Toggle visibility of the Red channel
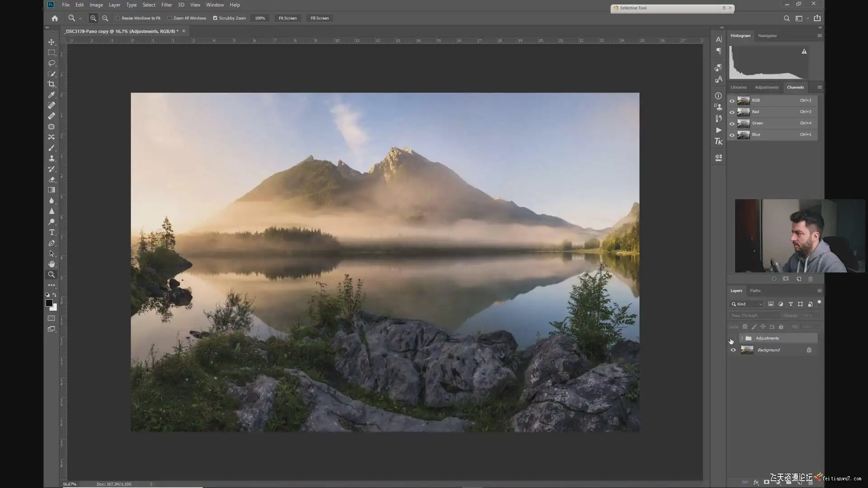The height and width of the screenshot is (488, 868). tap(732, 112)
